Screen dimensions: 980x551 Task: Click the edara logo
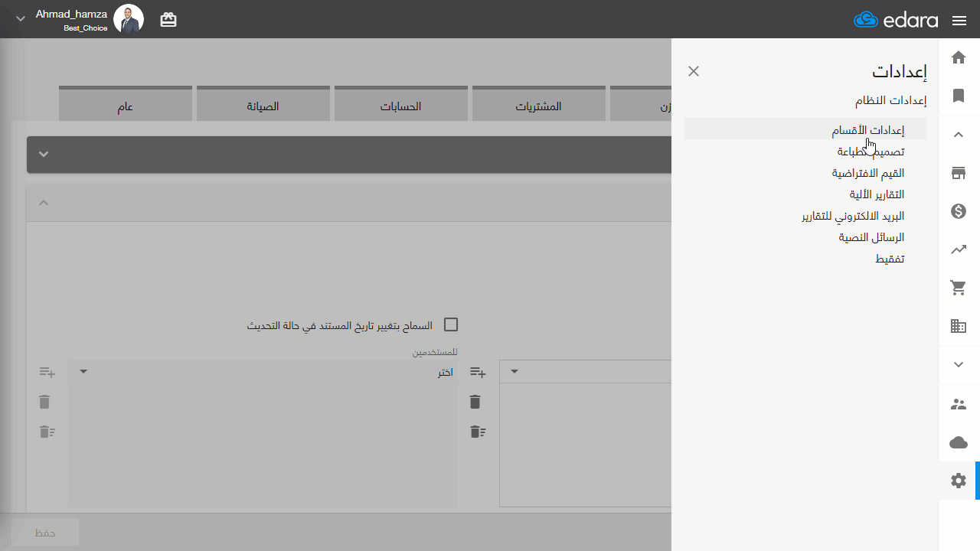click(896, 20)
